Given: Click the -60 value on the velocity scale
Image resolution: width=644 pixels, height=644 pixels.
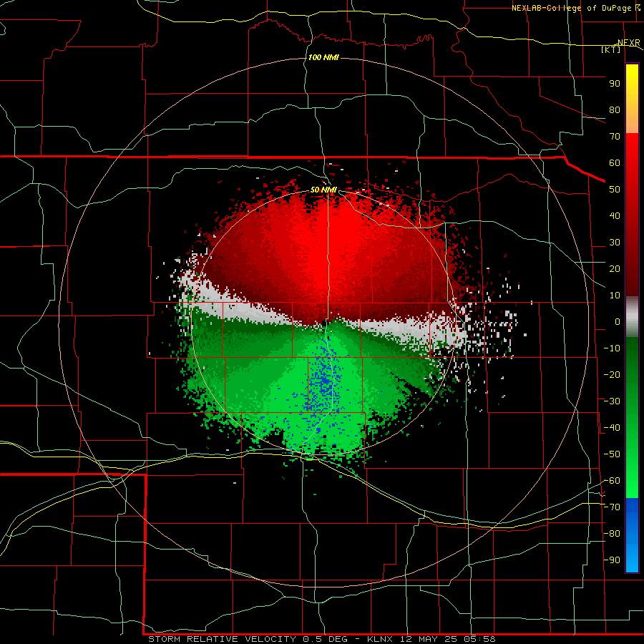Looking at the screenshot, I should tap(612, 481).
